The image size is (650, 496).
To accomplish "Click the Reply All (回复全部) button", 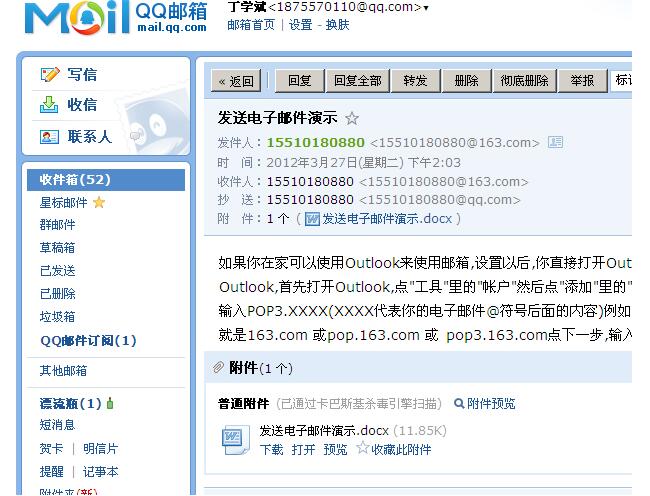I will tap(357, 81).
